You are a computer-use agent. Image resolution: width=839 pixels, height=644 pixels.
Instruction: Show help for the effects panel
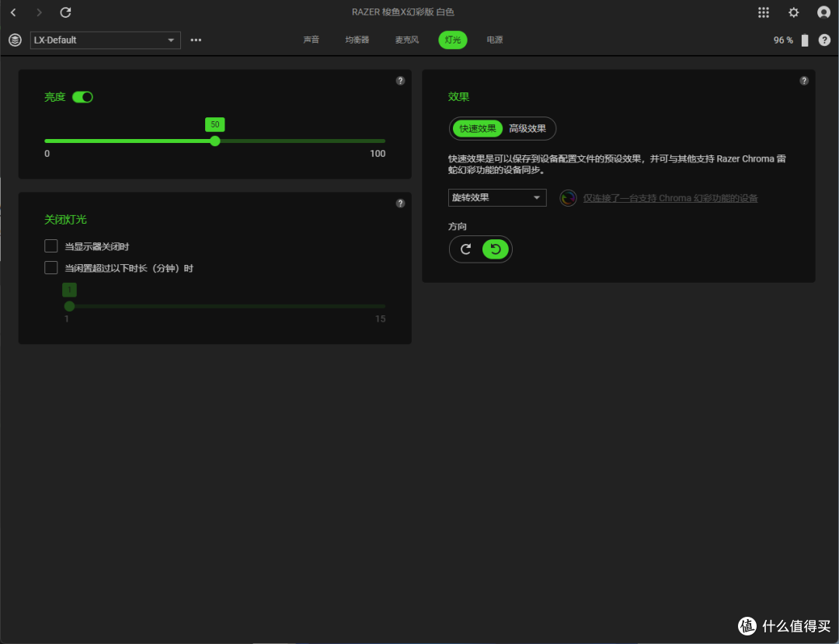click(804, 81)
